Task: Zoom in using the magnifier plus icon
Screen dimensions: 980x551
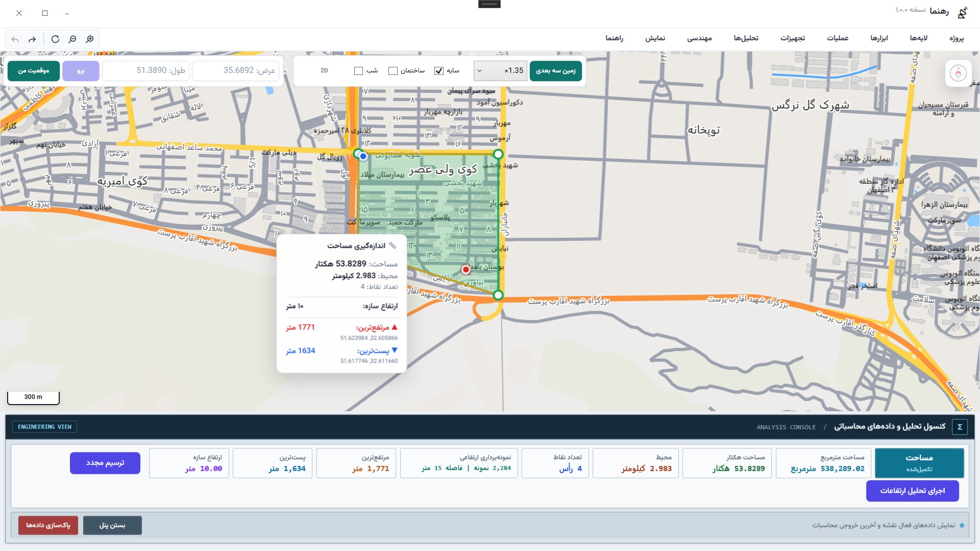Action: [x=90, y=39]
